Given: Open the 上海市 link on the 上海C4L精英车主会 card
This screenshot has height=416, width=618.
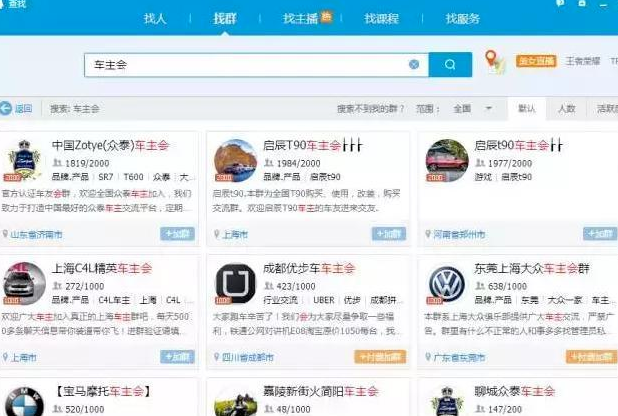Looking at the screenshot, I should click(24, 358).
